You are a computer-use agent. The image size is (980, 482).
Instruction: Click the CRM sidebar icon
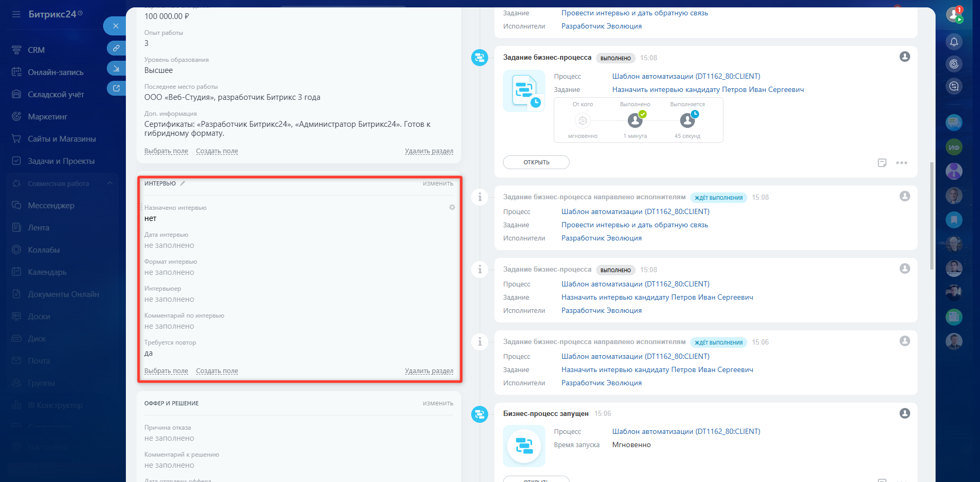(16, 50)
